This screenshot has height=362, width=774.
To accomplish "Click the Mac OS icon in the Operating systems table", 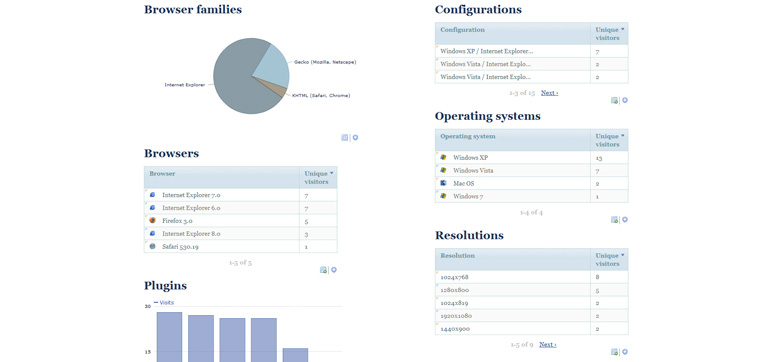I will coord(443,183).
